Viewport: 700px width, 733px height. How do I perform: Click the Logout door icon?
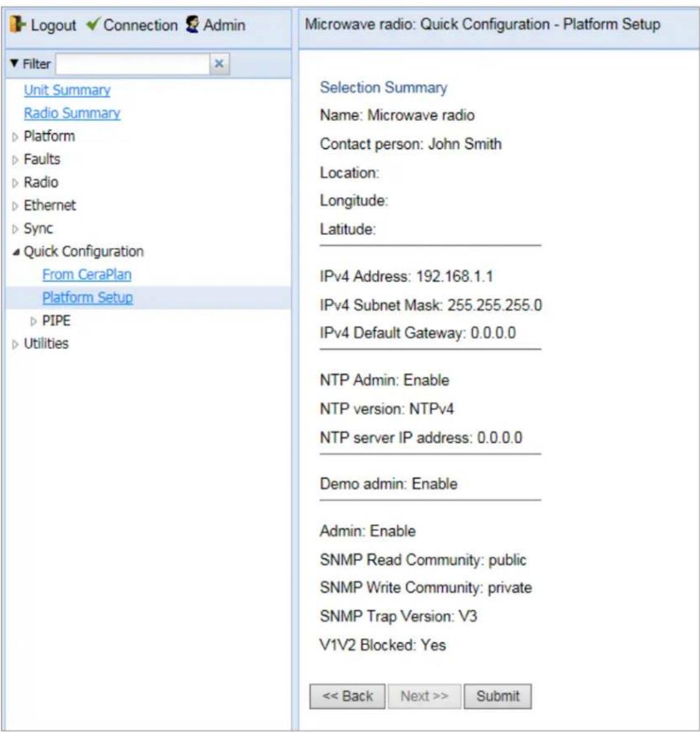coord(18,24)
